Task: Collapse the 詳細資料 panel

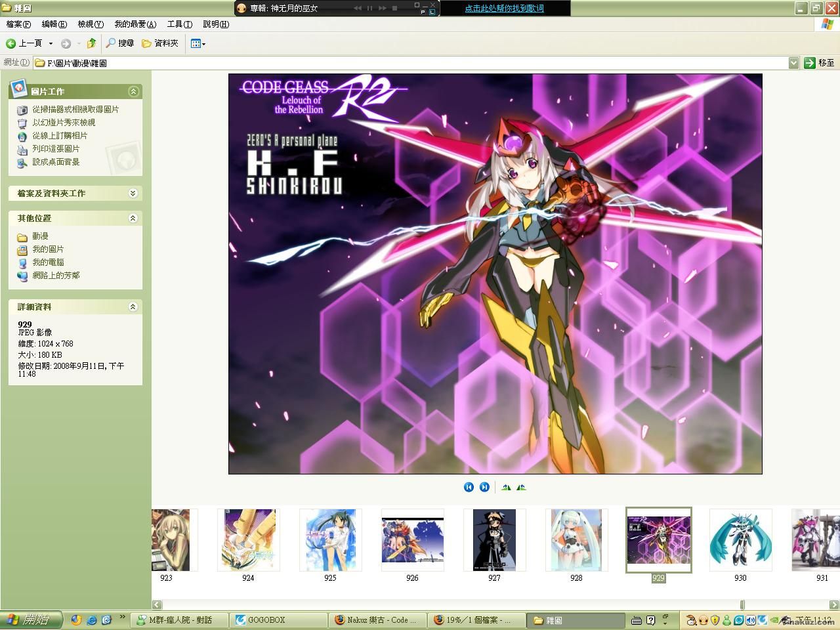Action: (133, 306)
